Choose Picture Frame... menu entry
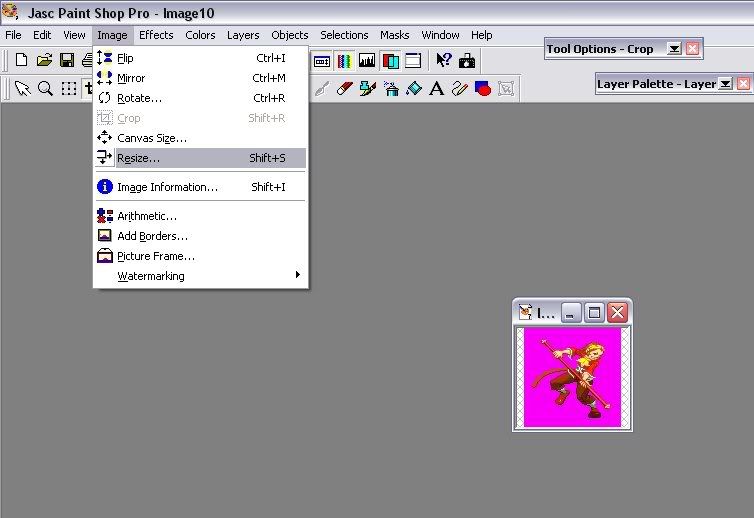Viewport: 754px width, 518px height. [x=201, y=256]
